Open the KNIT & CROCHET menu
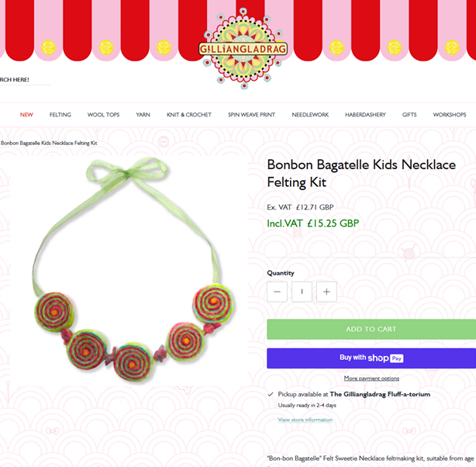This screenshot has width=476, height=467. click(189, 115)
